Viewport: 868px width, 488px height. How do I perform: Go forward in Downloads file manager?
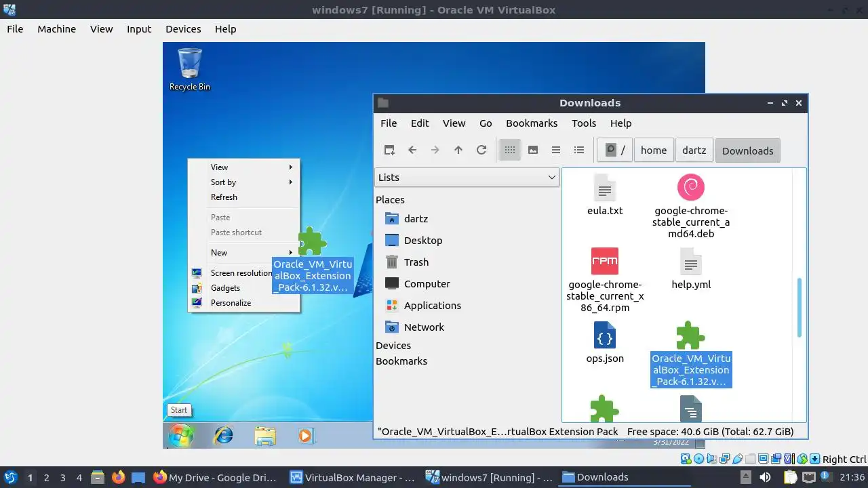tap(435, 150)
